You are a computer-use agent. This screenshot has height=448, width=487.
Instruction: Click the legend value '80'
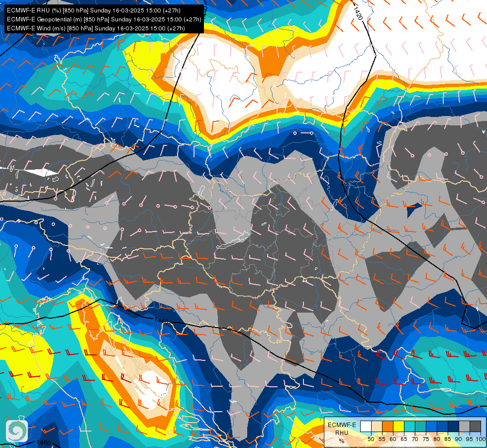(x=437, y=439)
